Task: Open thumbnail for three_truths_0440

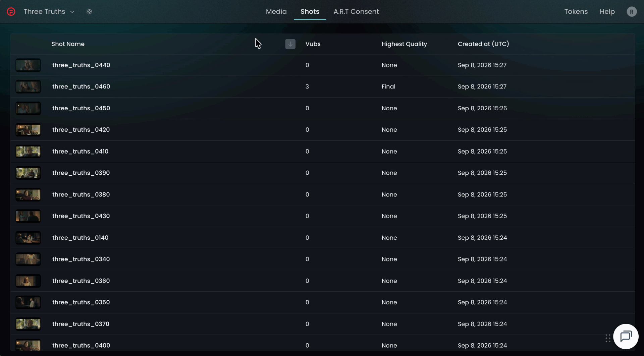Action: click(x=28, y=65)
